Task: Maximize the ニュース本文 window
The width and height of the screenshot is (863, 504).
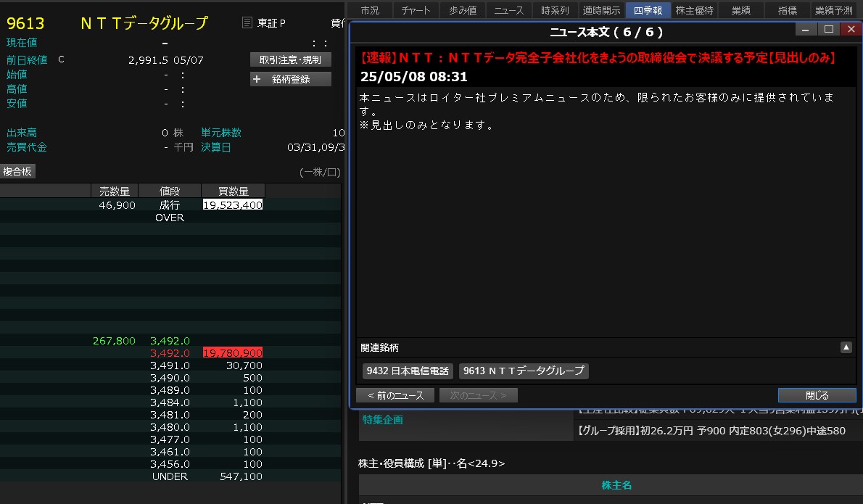Action: (828, 29)
